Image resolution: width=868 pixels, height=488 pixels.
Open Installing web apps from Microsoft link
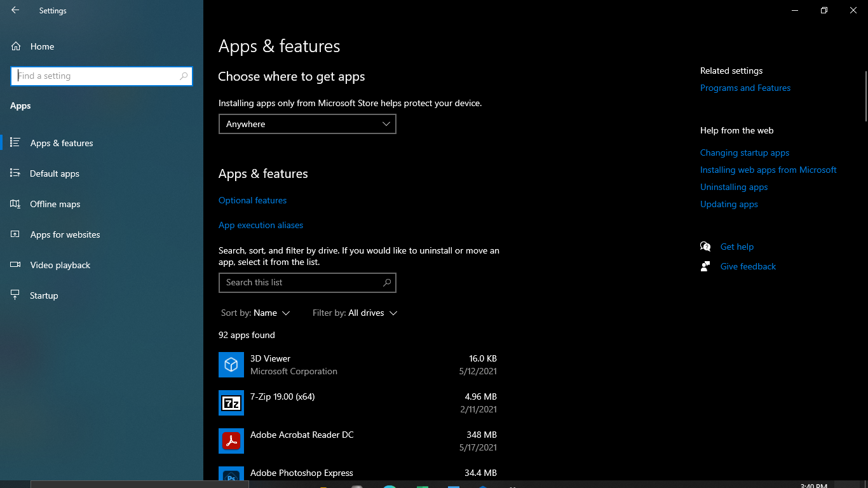(x=768, y=170)
